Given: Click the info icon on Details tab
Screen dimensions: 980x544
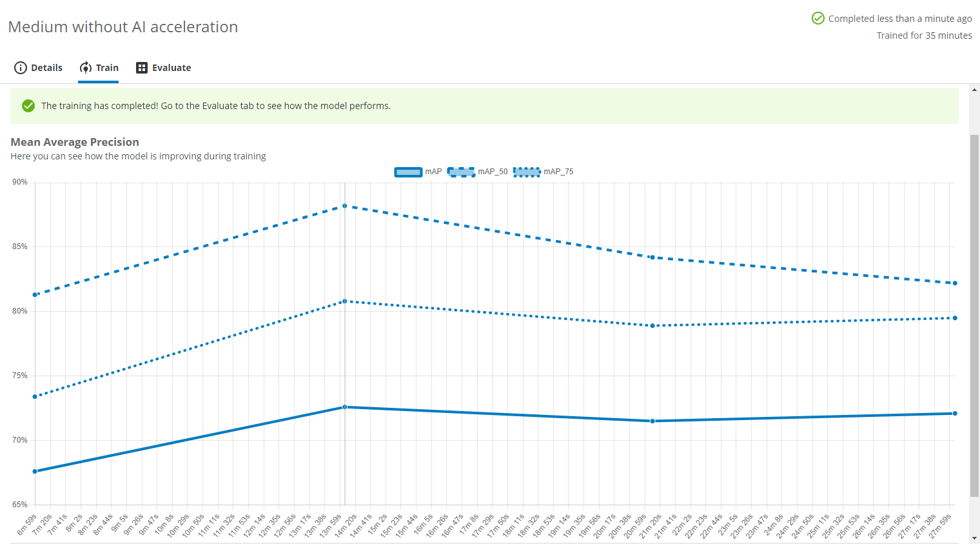Looking at the screenshot, I should (x=21, y=68).
